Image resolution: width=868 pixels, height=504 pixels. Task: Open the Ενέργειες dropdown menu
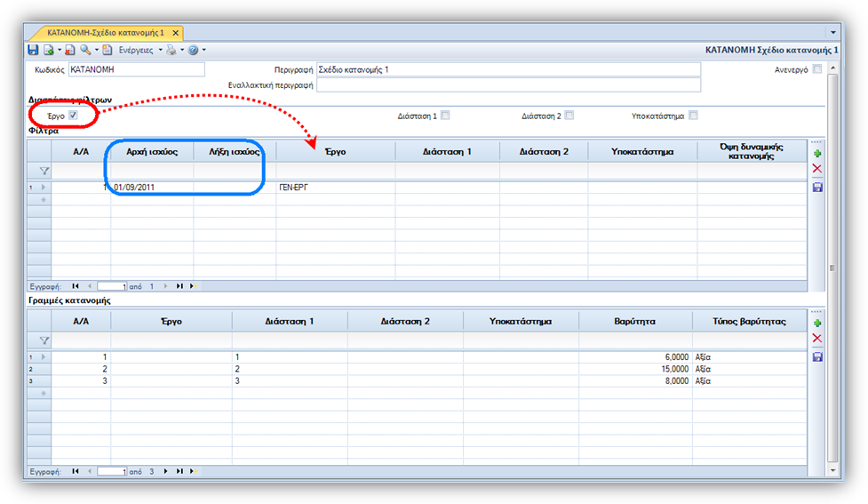[140, 50]
